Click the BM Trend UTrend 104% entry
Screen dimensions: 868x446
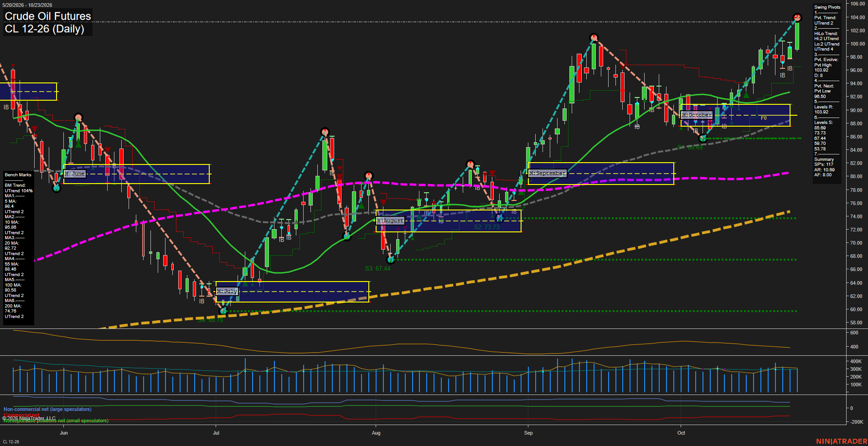point(19,188)
